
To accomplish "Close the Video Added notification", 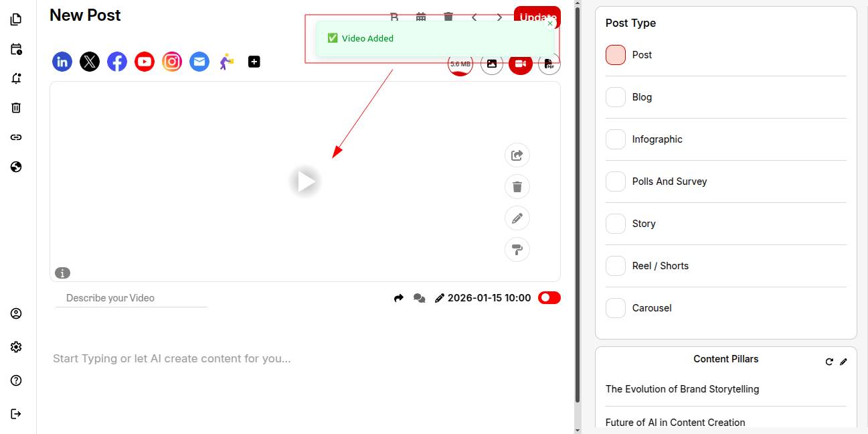I will click(x=550, y=23).
